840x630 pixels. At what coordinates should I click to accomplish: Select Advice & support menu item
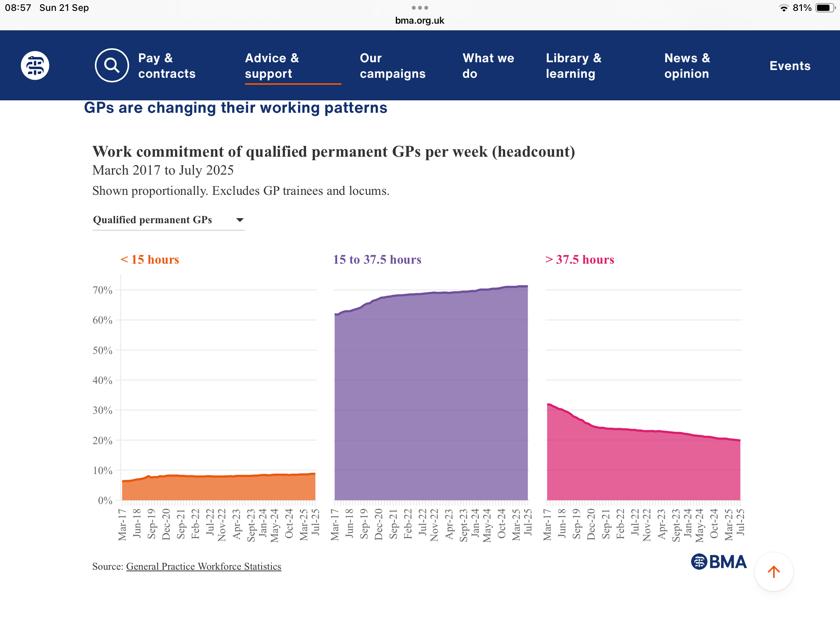point(272,66)
